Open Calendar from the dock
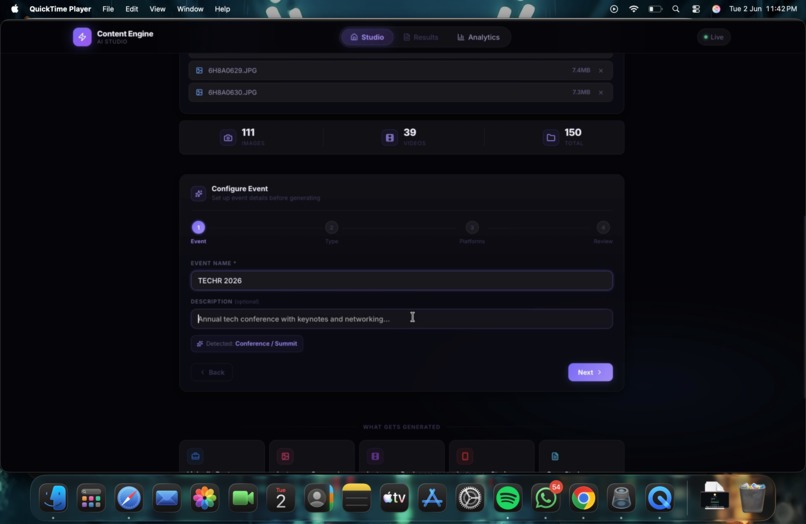Screen dimensions: 806x524 [x=280, y=498]
